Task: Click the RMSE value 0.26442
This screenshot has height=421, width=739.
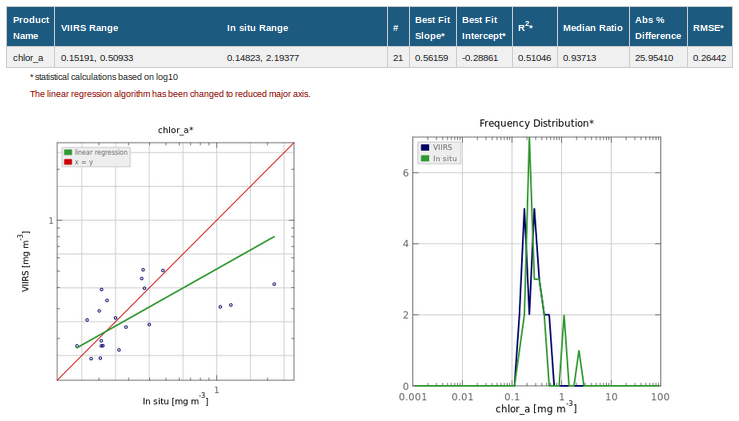Action: coord(709,58)
